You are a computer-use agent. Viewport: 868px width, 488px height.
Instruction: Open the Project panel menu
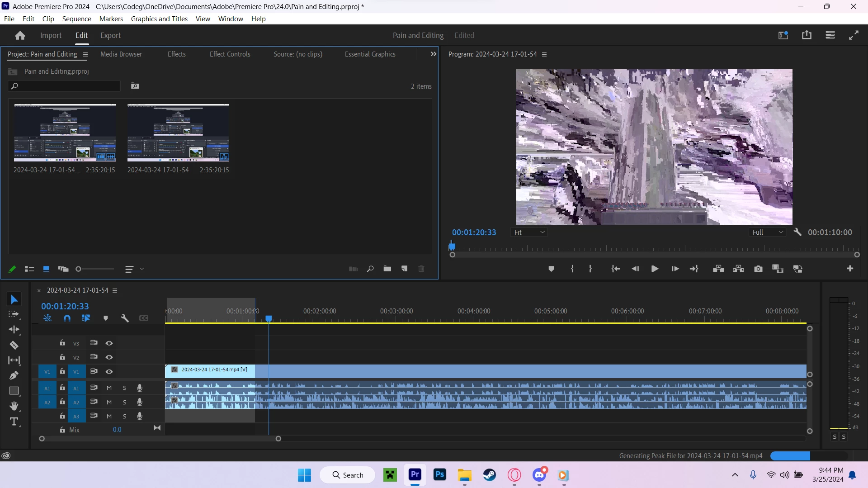pyautogui.click(x=85, y=54)
